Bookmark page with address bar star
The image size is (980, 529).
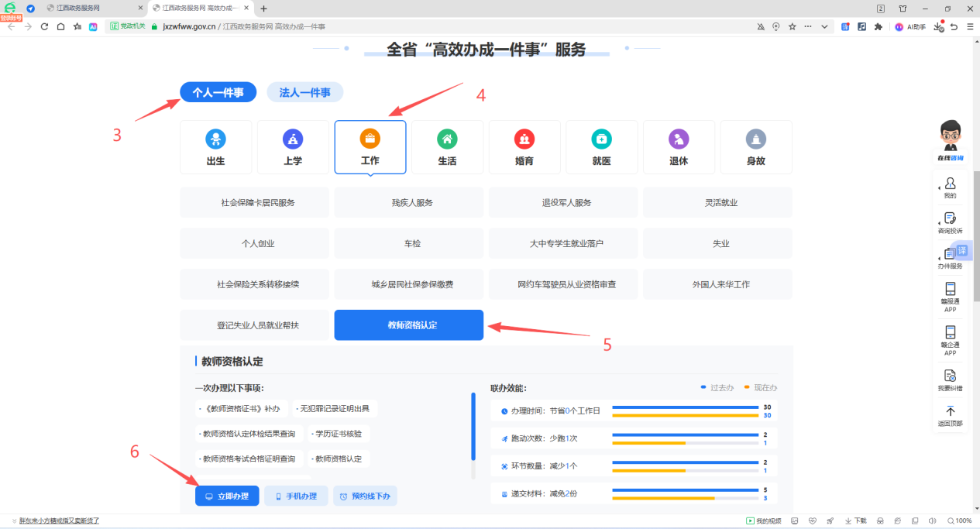792,26
